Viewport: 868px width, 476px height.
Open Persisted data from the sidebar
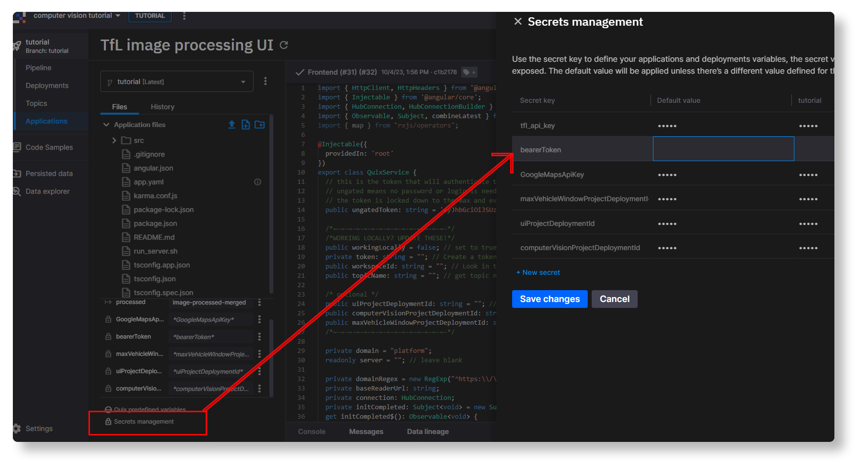49,173
